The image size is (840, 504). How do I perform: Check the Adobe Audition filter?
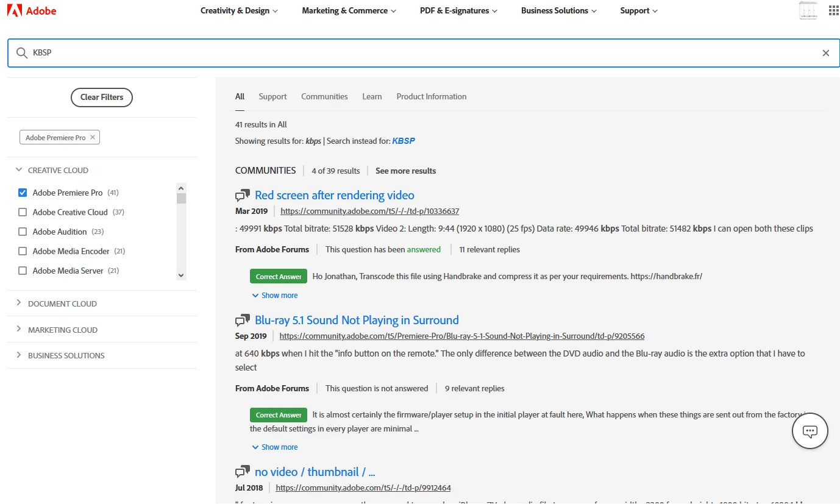pos(23,232)
